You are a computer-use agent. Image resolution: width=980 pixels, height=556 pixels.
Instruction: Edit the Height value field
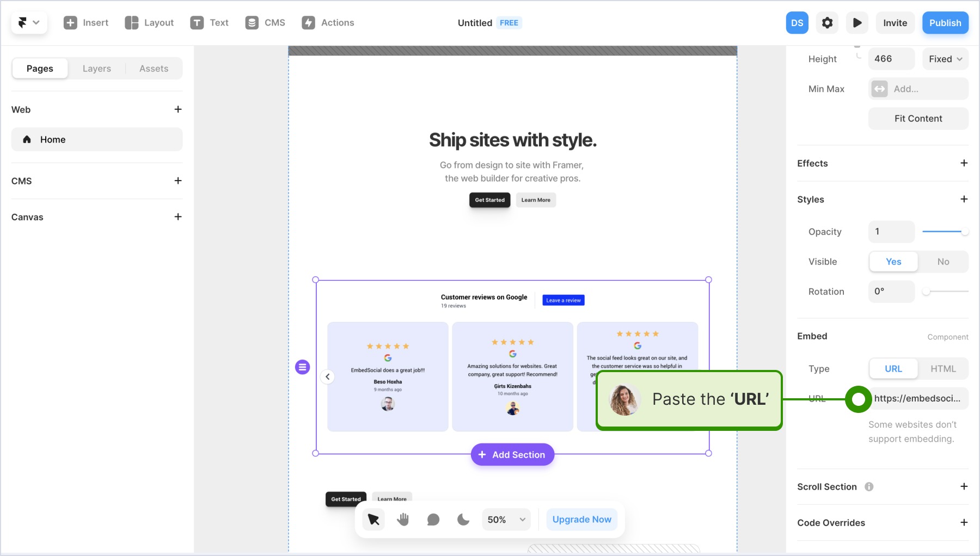coord(891,59)
